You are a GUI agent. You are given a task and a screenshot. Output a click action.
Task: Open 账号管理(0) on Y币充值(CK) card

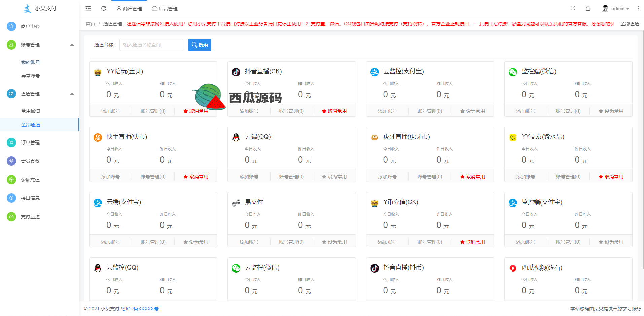[x=430, y=242]
